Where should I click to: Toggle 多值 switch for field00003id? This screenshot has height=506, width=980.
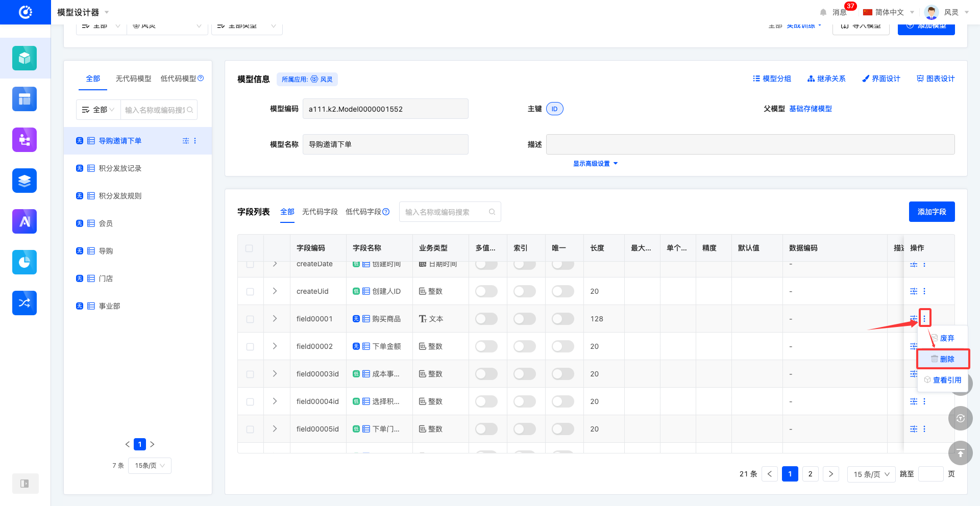point(486,374)
